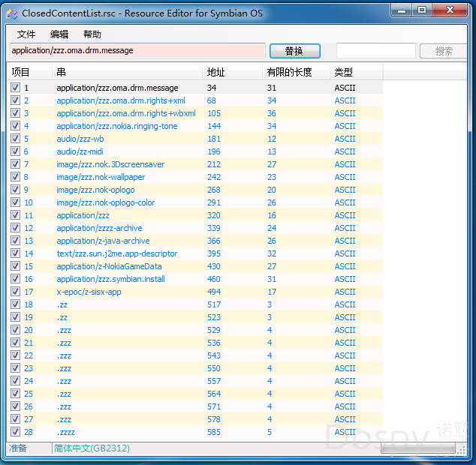Uncheck the checkbox for item 2
This screenshot has height=465, width=476.
pos(15,100)
